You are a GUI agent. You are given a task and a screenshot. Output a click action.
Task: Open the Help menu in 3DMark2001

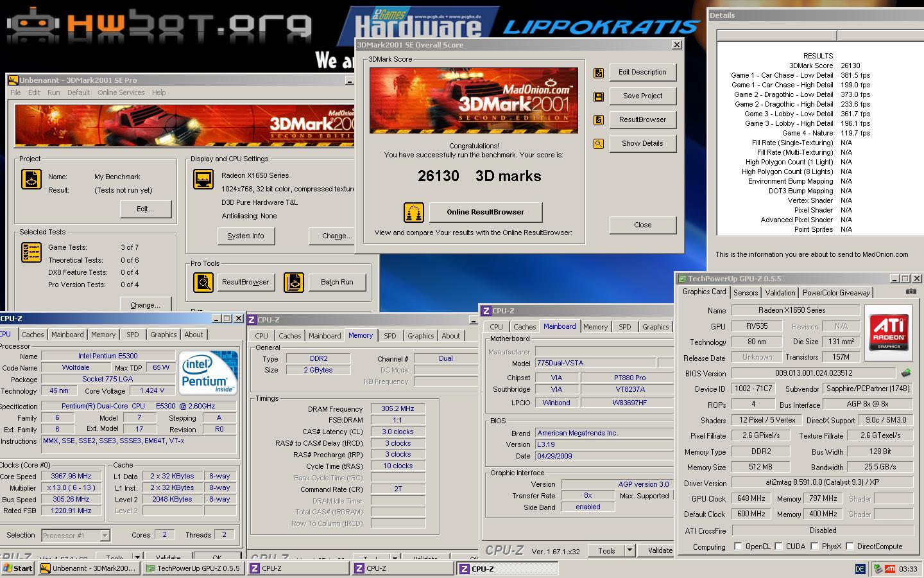coord(159,92)
